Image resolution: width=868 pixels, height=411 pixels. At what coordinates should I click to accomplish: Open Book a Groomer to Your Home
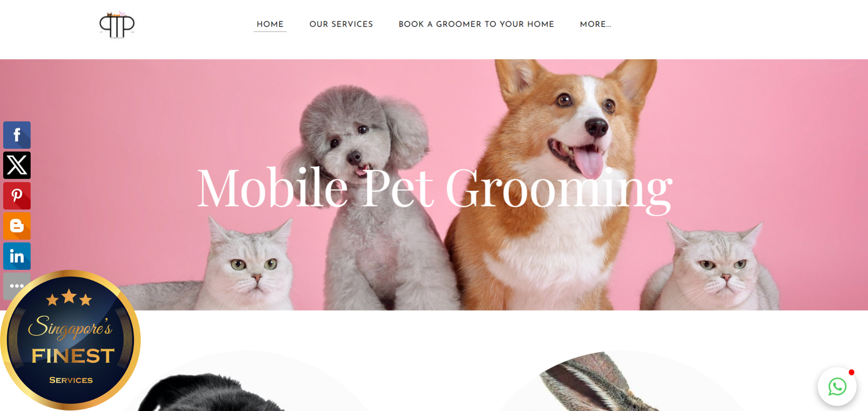(x=476, y=24)
